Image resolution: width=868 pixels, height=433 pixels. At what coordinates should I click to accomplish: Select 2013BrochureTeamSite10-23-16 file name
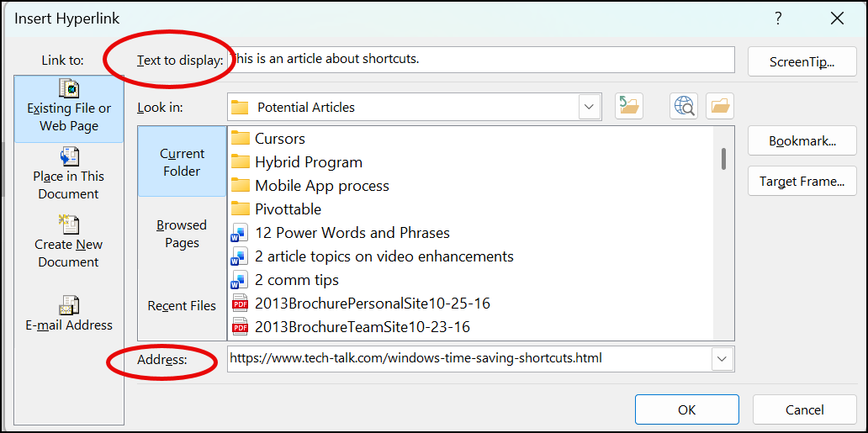[363, 327]
